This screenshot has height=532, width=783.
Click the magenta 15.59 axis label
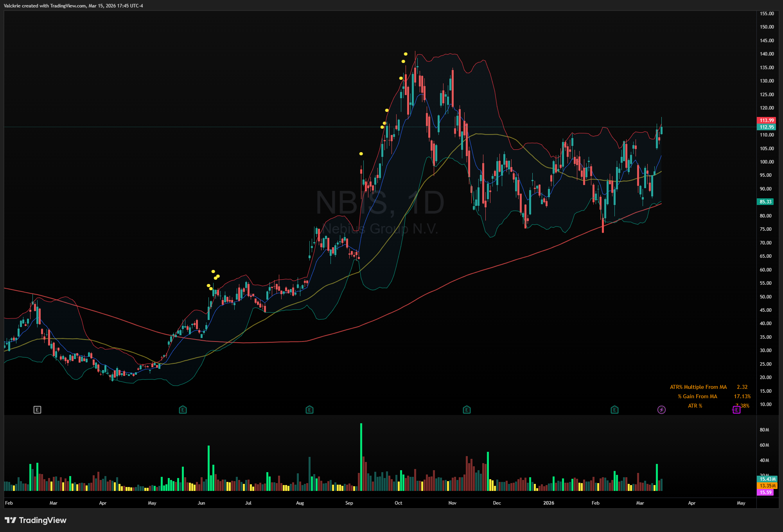[x=765, y=492]
